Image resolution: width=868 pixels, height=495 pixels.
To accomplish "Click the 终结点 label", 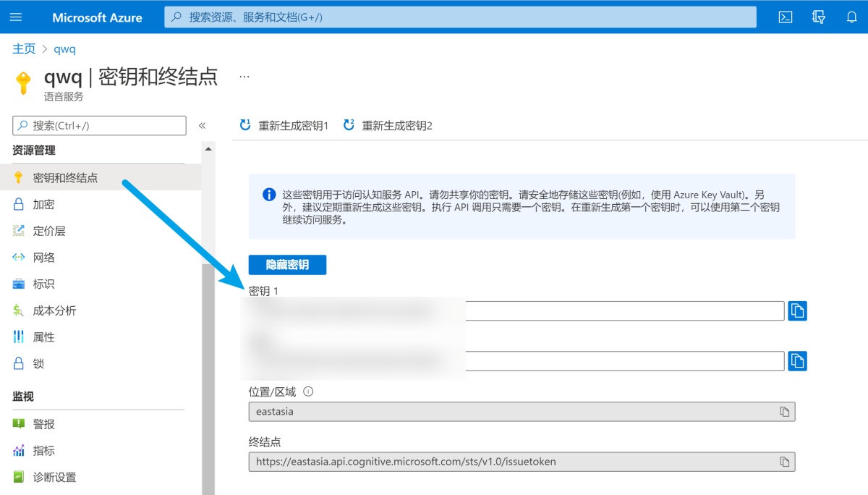I will [x=265, y=441].
